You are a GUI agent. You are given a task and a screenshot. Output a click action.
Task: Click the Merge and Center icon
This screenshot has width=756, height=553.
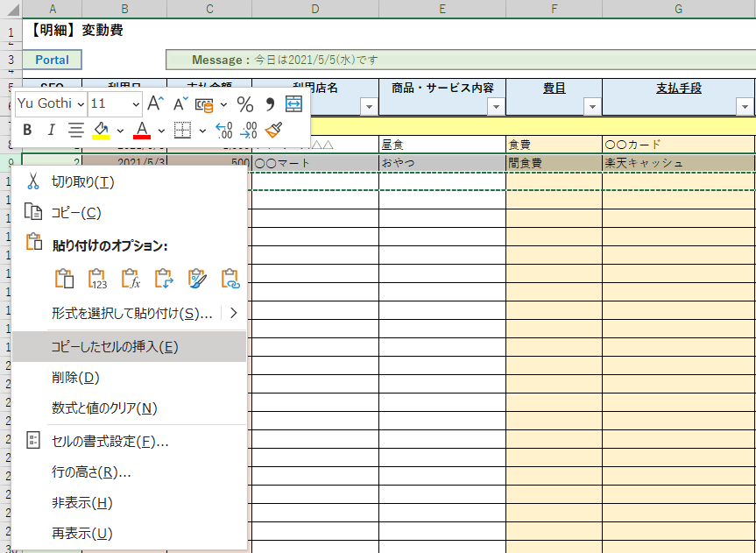pos(293,103)
